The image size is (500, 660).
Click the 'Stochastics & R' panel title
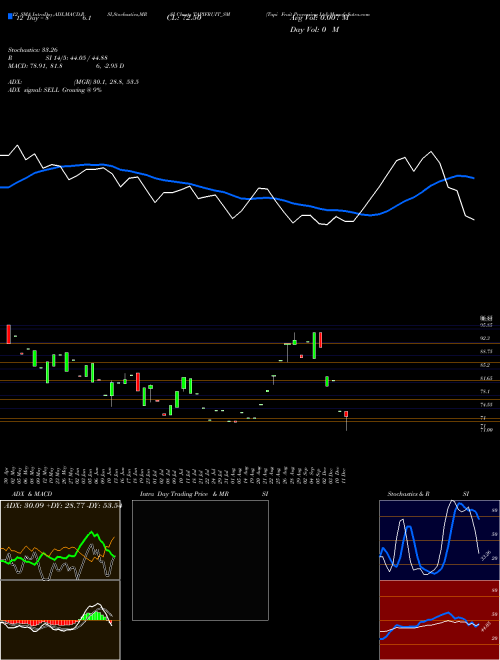pyautogui.click(x=409, y=494)
